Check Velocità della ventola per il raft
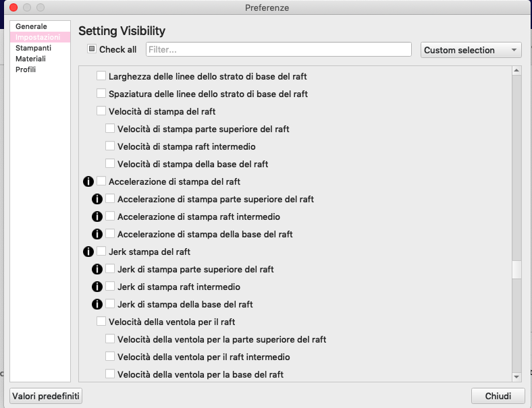The height and width of the screenshot is (408, 532). click(101, 321)
